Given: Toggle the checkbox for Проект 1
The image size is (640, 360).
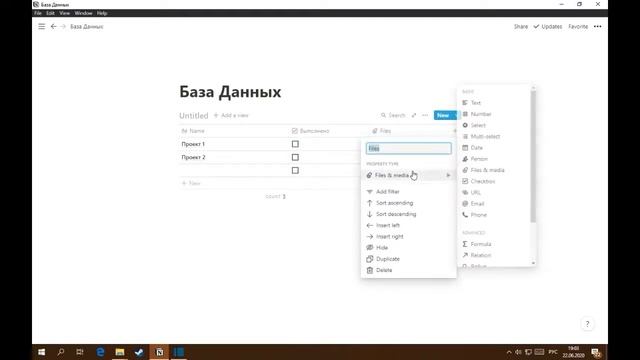Looking at the screenshot, I should click(295, 144).
